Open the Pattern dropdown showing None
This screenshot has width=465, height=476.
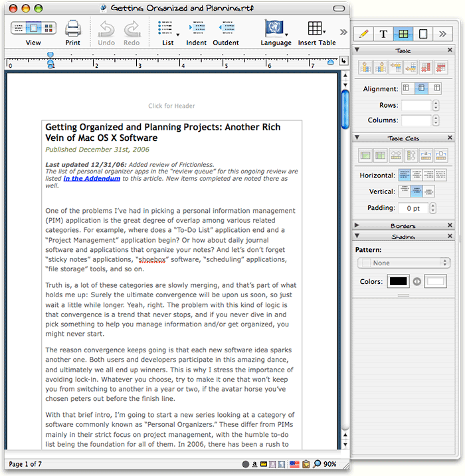(404, 263)
